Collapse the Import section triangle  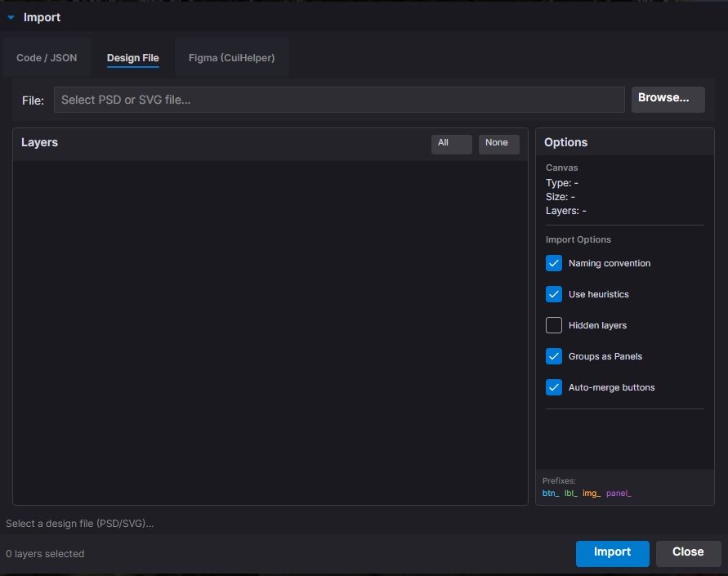11,17
